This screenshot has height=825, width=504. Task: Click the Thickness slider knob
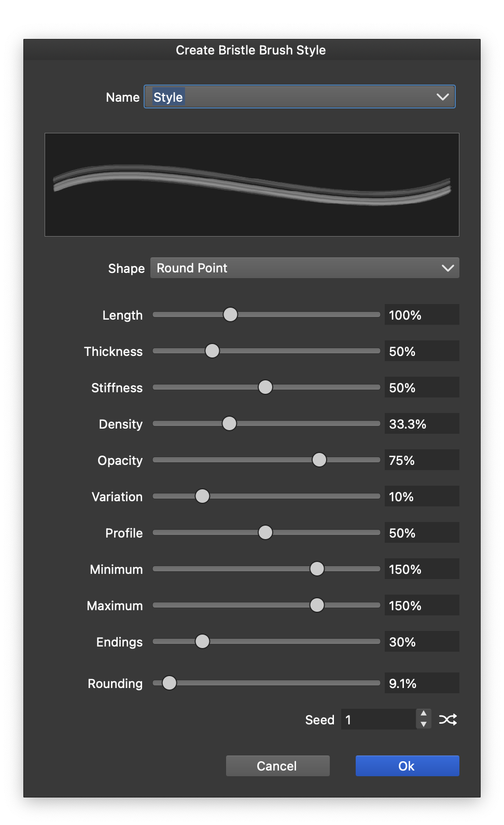tap(212, 351)
